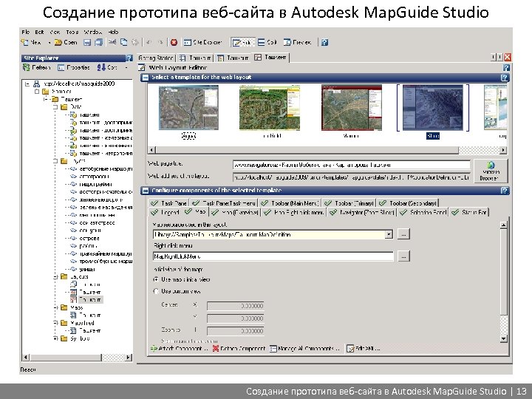532x399 pixels.
Task: Click help icon on Web Layout Editor header
Action: click(x=506, y=68)
